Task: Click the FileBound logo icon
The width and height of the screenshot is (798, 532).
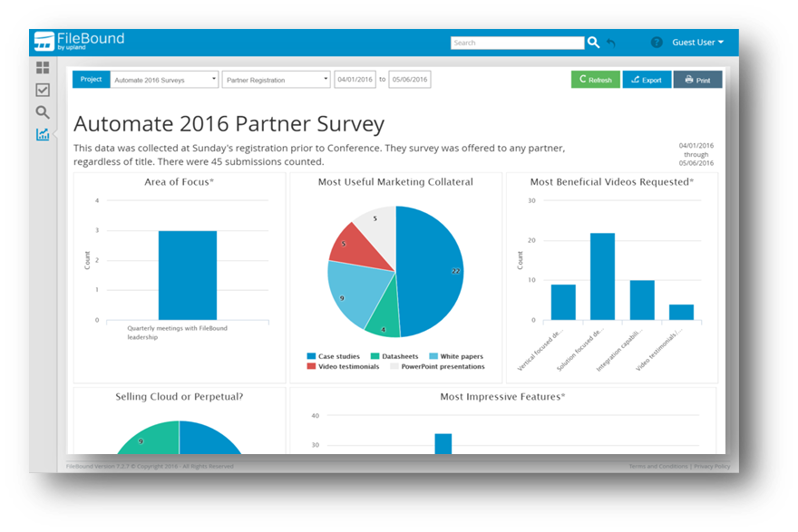Action: coord(44,43)
